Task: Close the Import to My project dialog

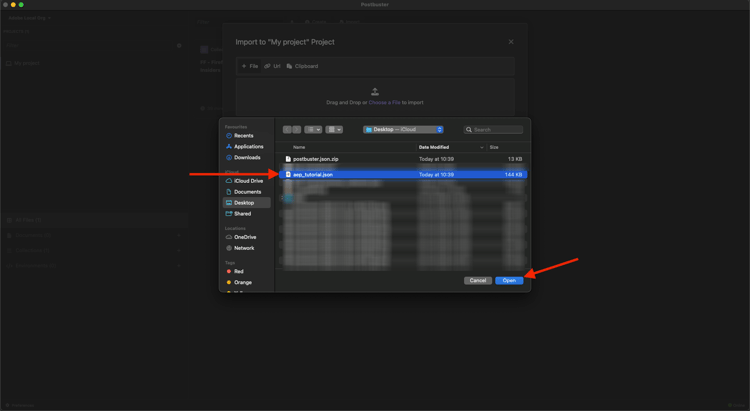Action: (511, 42)
